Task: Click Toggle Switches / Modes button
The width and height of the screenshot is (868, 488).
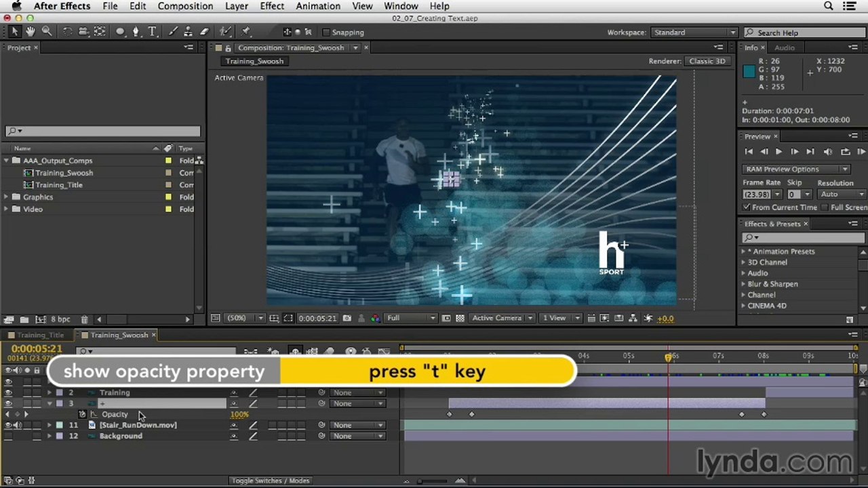Action: pos(270,481)
